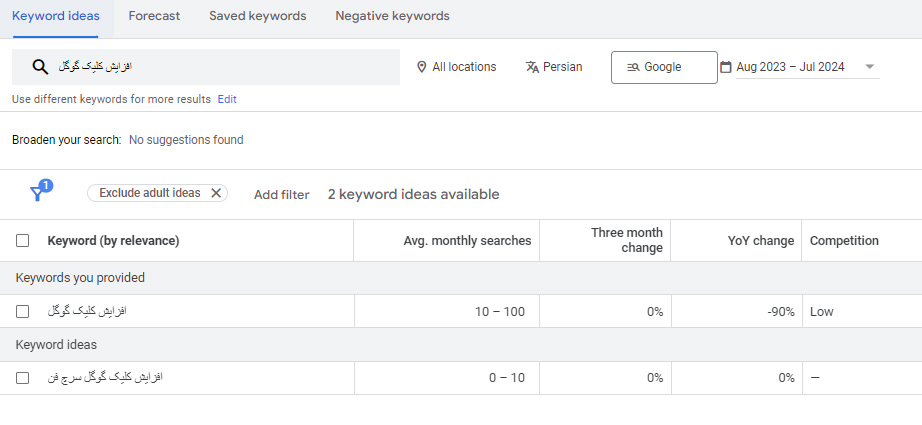Click the Add filter button
The width and height of the screenshot is (922, 425).
282,195
